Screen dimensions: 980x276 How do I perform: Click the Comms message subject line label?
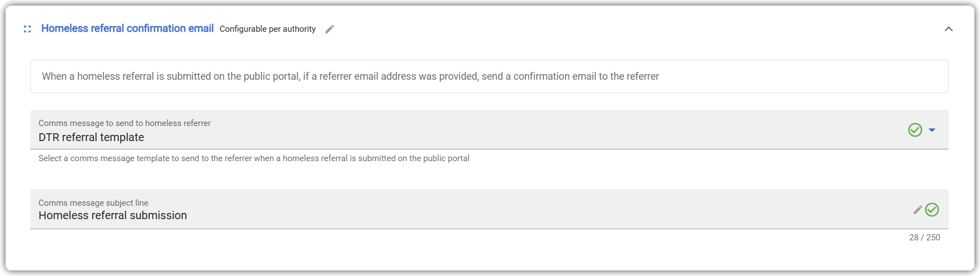pos(93,203)
